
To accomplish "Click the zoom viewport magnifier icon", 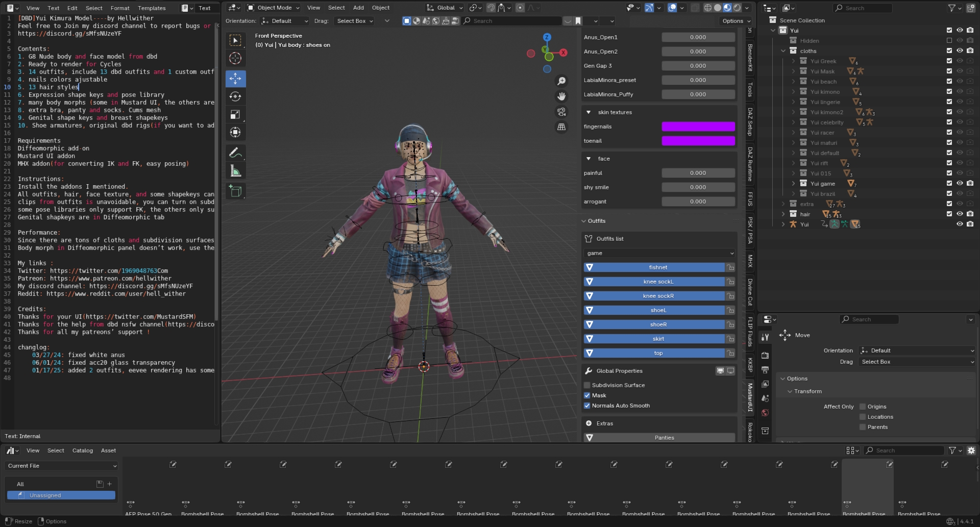I will tap(561, 81).
